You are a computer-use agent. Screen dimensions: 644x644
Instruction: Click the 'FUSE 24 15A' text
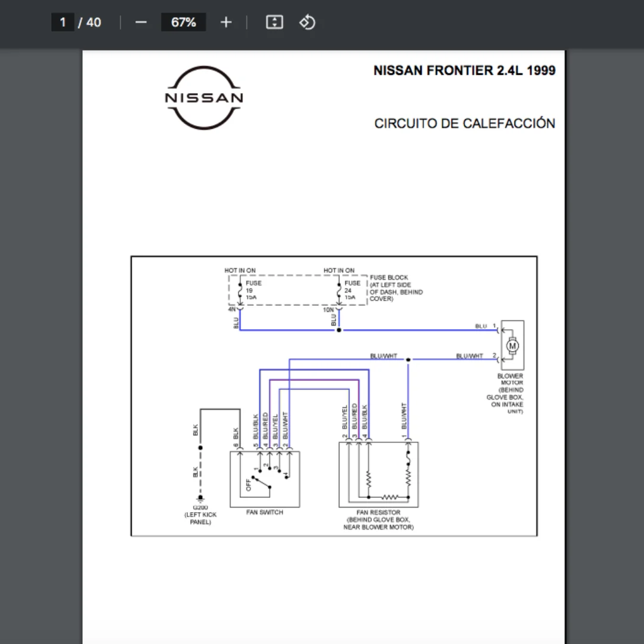pos(352,290)
